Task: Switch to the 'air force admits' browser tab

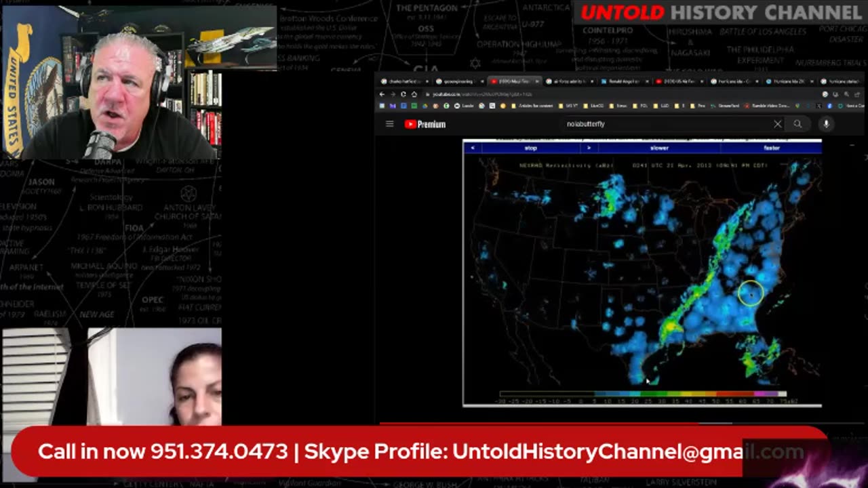Action: (570, 81)
